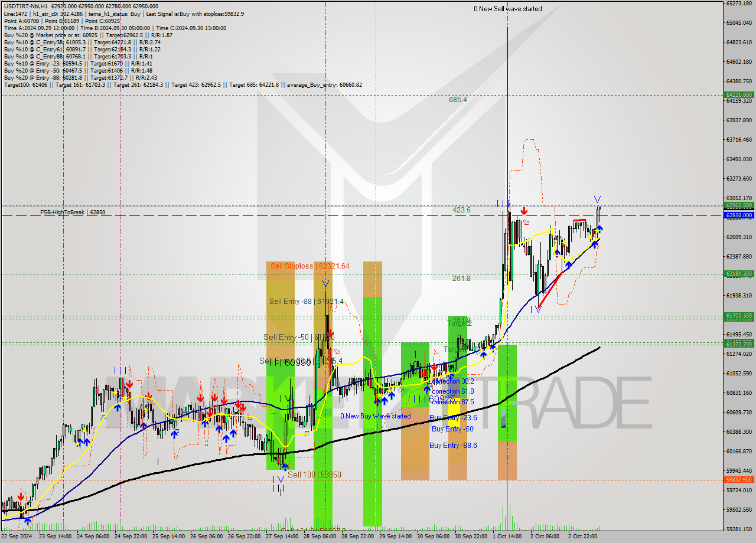Click the 59281.350 price axis value
Image resolution: width=756 pixels, height=543 pixels.
tap(739, 529)
